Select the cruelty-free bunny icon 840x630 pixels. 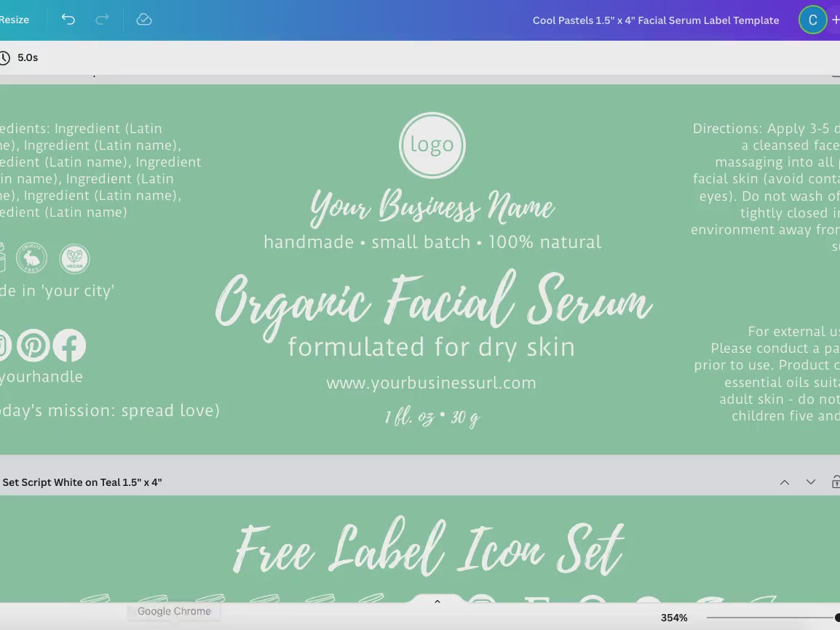31,258
